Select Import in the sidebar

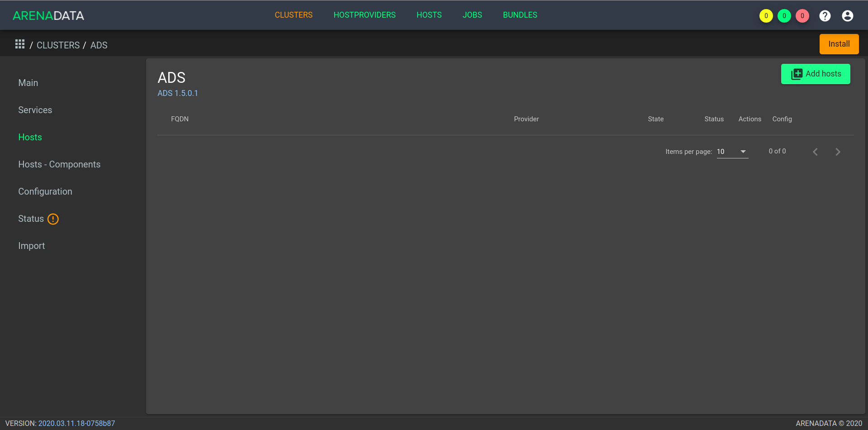pos(31,246)
